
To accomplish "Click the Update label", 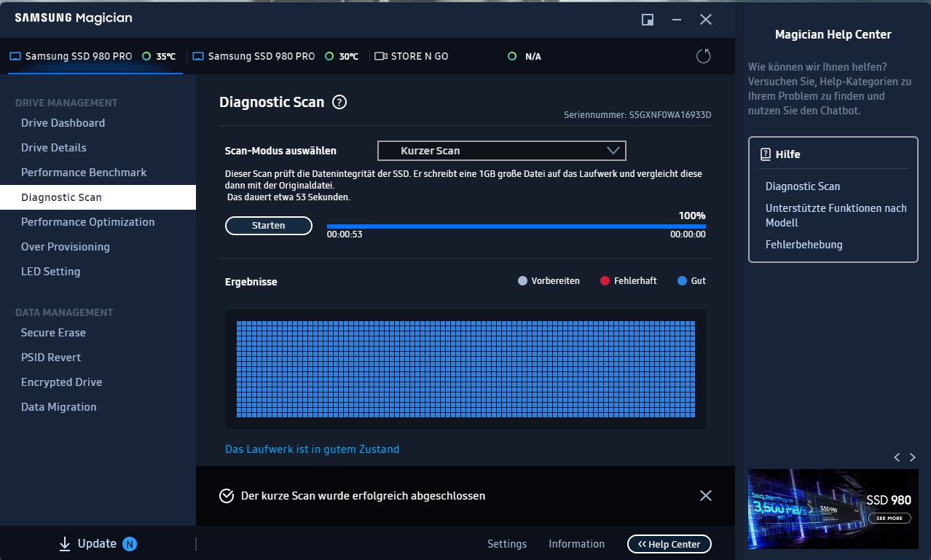I will 97,543.
